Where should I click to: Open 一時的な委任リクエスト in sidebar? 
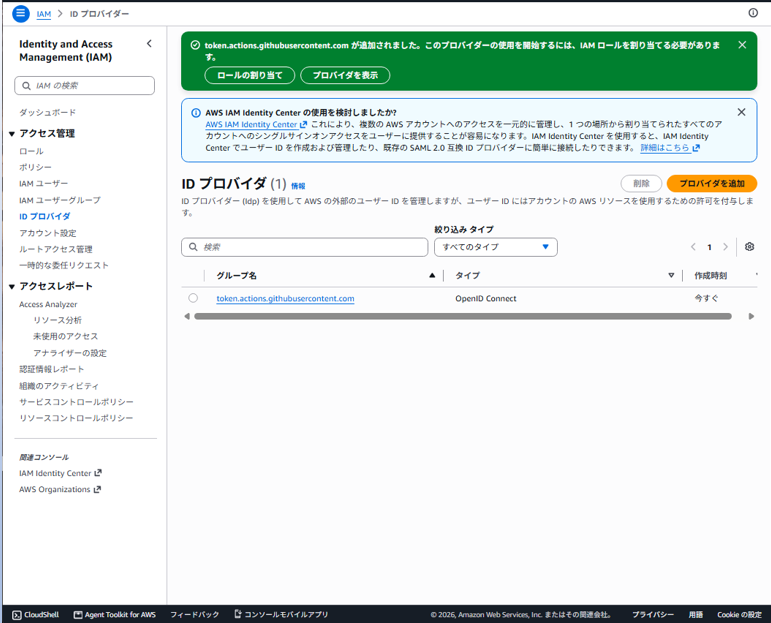coord(64,266)
